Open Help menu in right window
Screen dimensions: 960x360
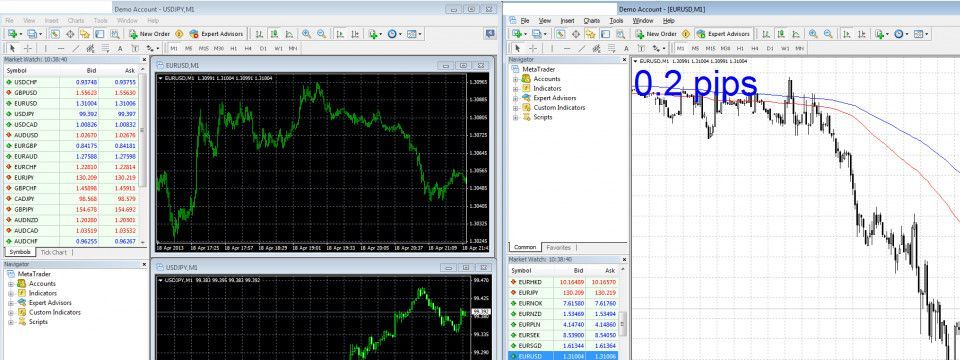[x=669, y=20]
